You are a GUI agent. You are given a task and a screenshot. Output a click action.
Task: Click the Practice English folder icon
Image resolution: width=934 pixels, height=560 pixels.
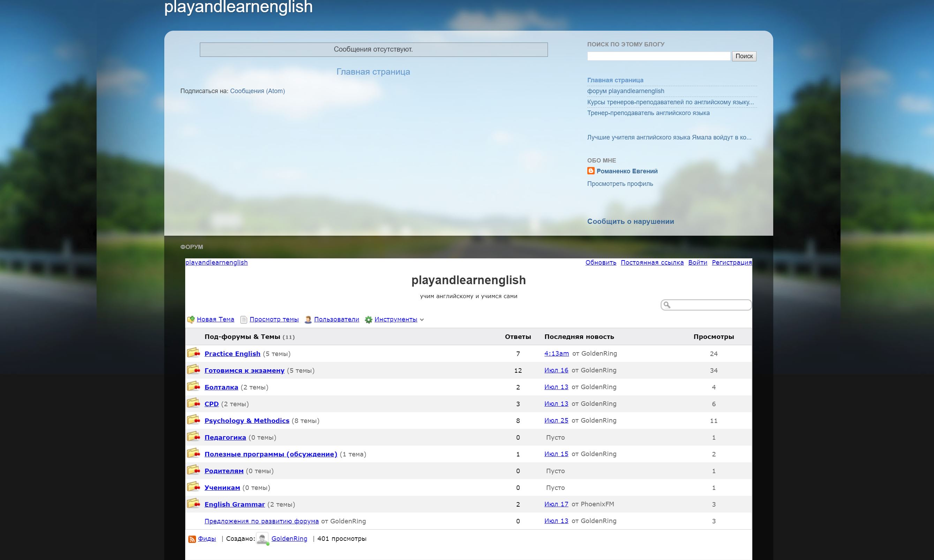194,353
